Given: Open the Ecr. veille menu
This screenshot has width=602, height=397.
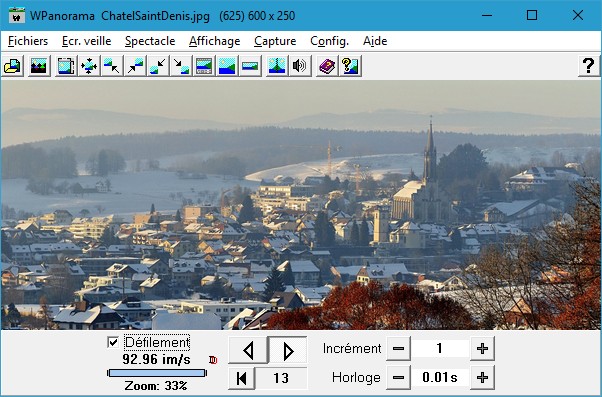Looking at the screenshot, I should (87, 41).
